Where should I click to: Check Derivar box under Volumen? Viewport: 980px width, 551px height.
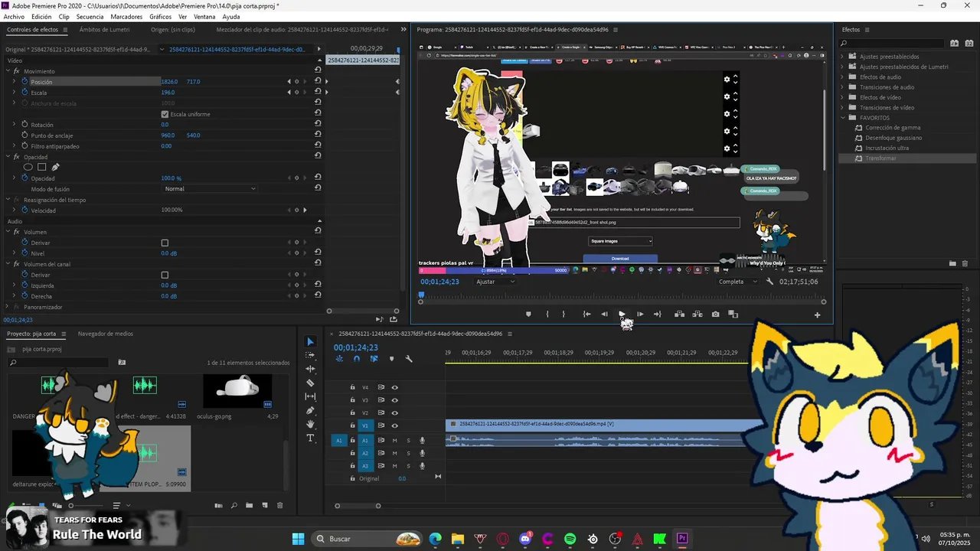click(x=165, y=243)
